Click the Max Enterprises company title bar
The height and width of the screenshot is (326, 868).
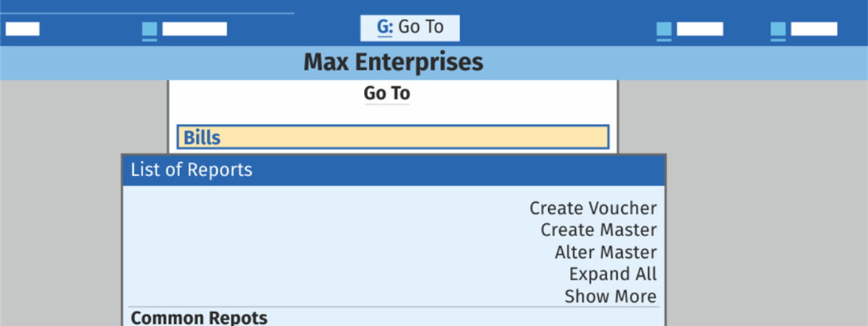click(x=393, y=62)
